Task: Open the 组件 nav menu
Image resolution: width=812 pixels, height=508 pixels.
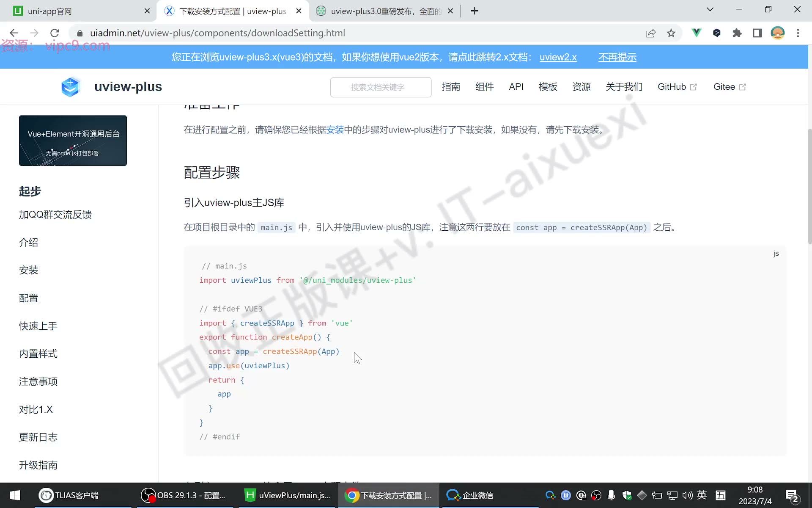Action: click(x=484, y=87)
